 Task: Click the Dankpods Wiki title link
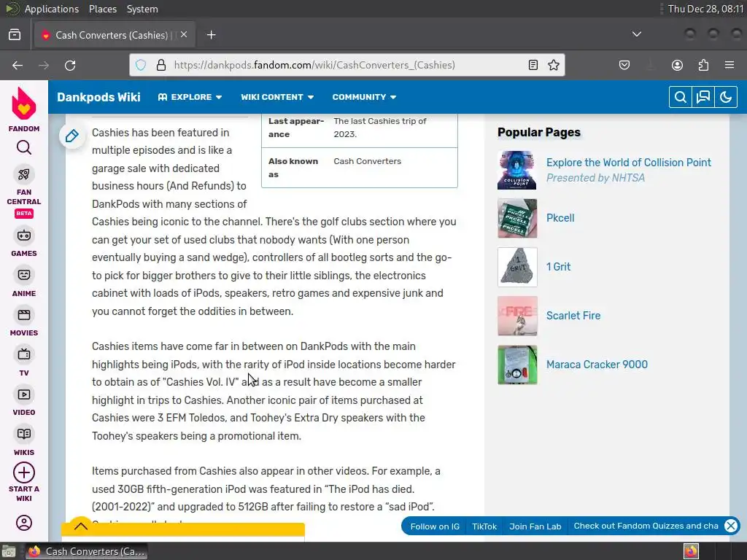(98, 97)
